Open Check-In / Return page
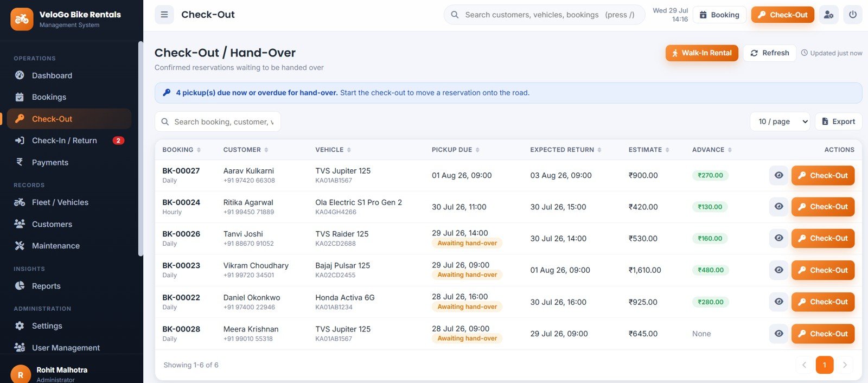Image resolution: width=868 pixels, height=383 pixels. click(x=69, y=141)
